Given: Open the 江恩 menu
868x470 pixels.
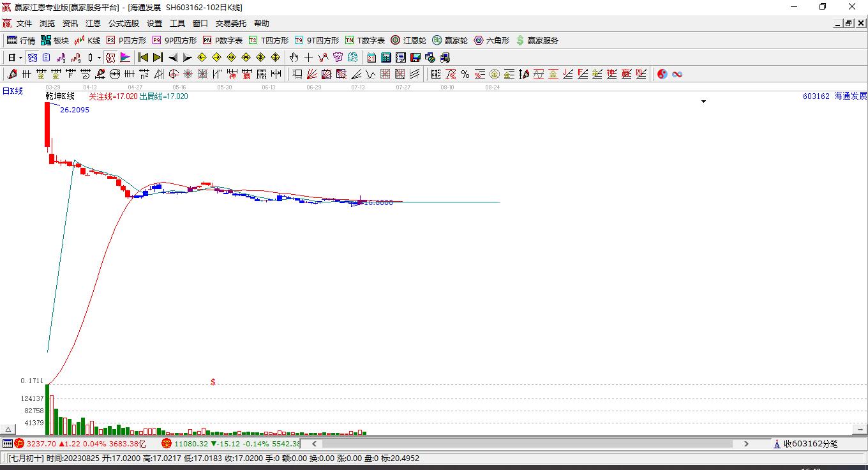Looking at the screenshot, I should pyautogui.click(x=93, y=24).
